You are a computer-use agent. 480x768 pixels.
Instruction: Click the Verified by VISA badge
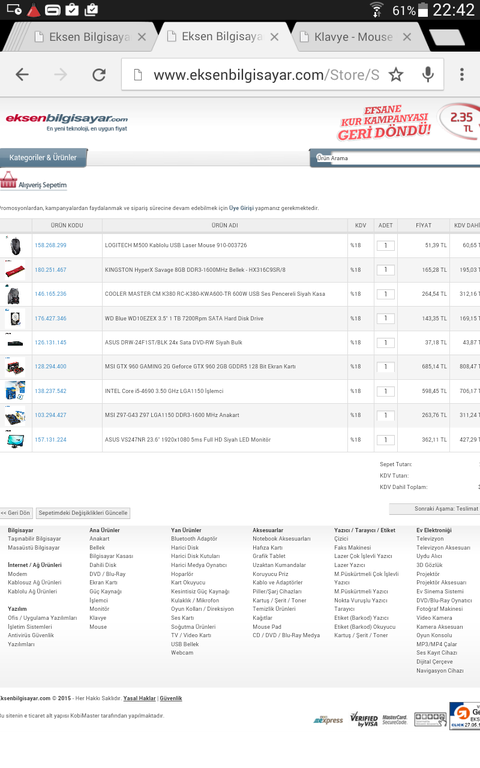click(364, 720)
